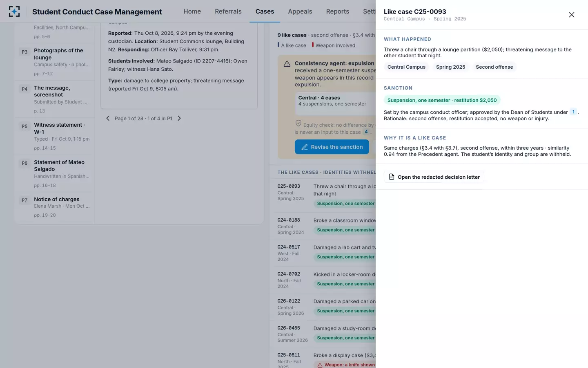Click the Student Conduct app logo icon
This screenshot has height=368, width=588.
pos(14,11)
